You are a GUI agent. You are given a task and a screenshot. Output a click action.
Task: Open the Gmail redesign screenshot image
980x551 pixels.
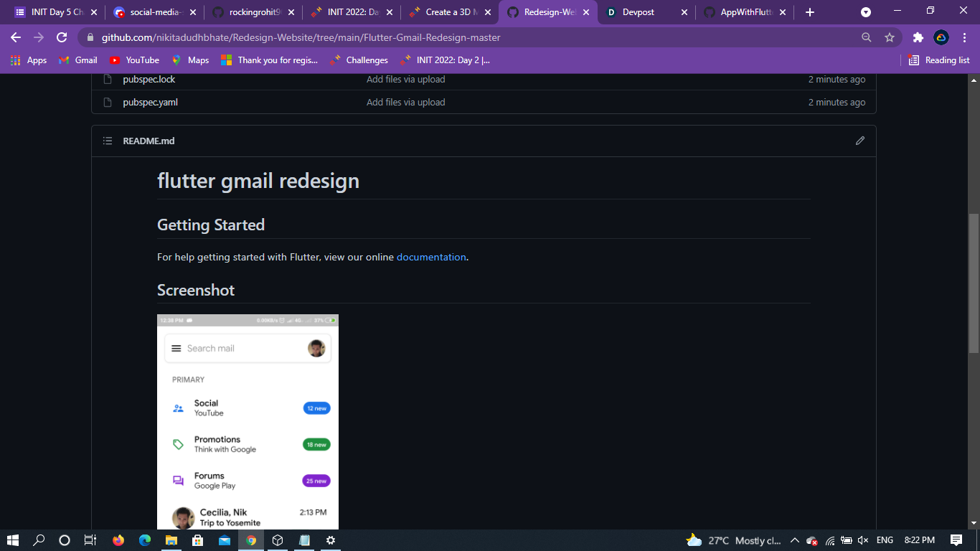(248, 422)
